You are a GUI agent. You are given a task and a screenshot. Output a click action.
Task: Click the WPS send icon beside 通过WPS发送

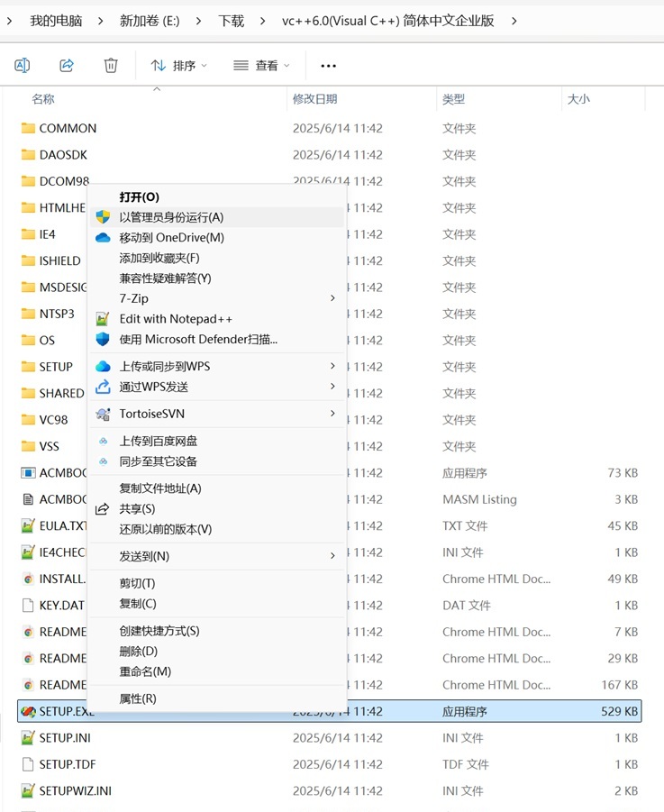(x=103, y=387)
